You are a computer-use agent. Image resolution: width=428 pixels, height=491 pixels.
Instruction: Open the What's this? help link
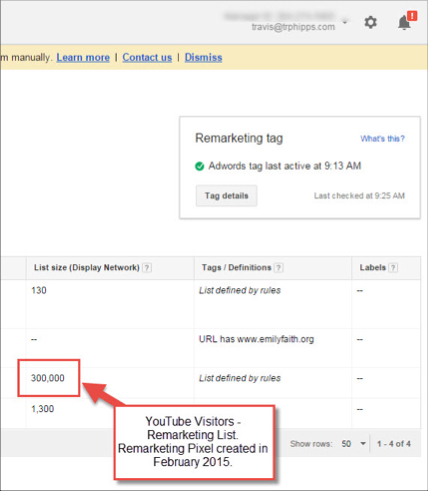382,139
